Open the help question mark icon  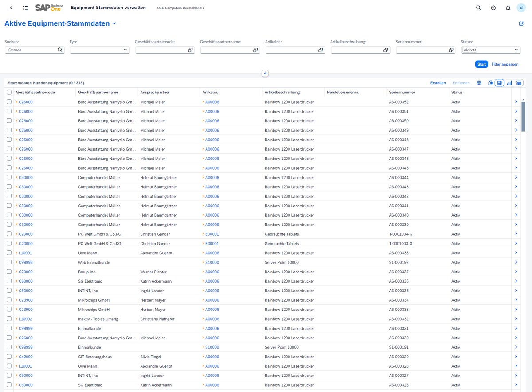click(x=493, y=8)
